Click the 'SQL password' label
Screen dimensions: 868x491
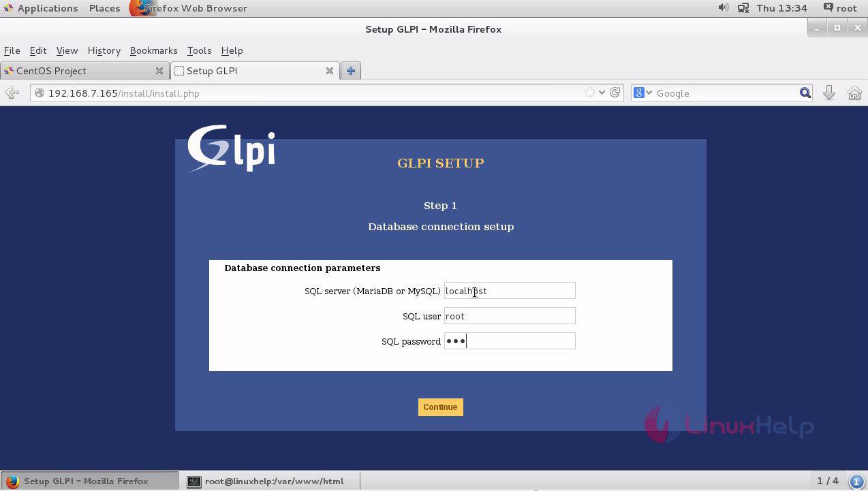coord(411,341)
